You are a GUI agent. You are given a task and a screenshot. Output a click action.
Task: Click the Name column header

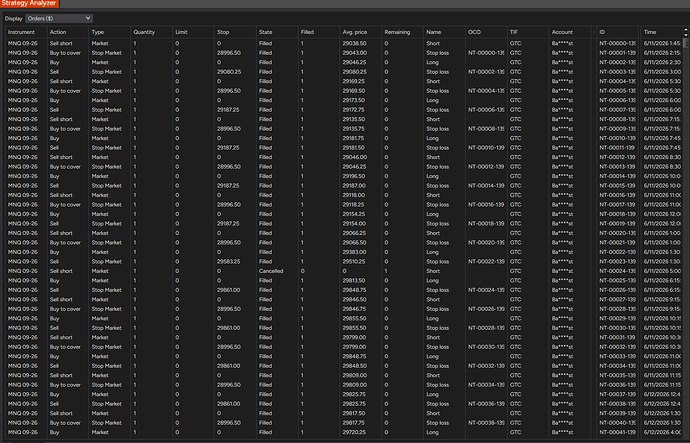(444, 32)
